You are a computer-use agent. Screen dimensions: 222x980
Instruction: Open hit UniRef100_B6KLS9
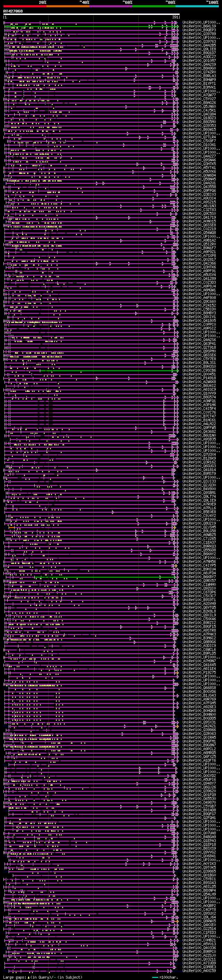pos(199,26)
